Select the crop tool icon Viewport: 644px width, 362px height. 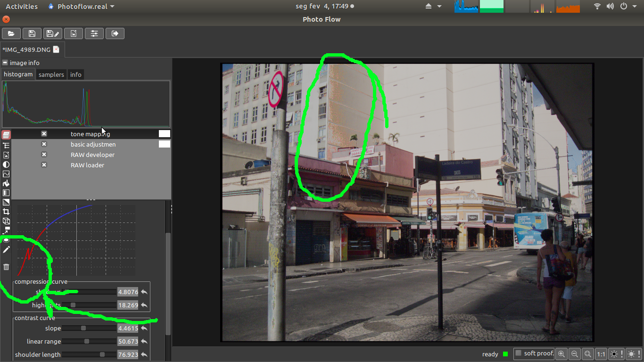point(6,212)
